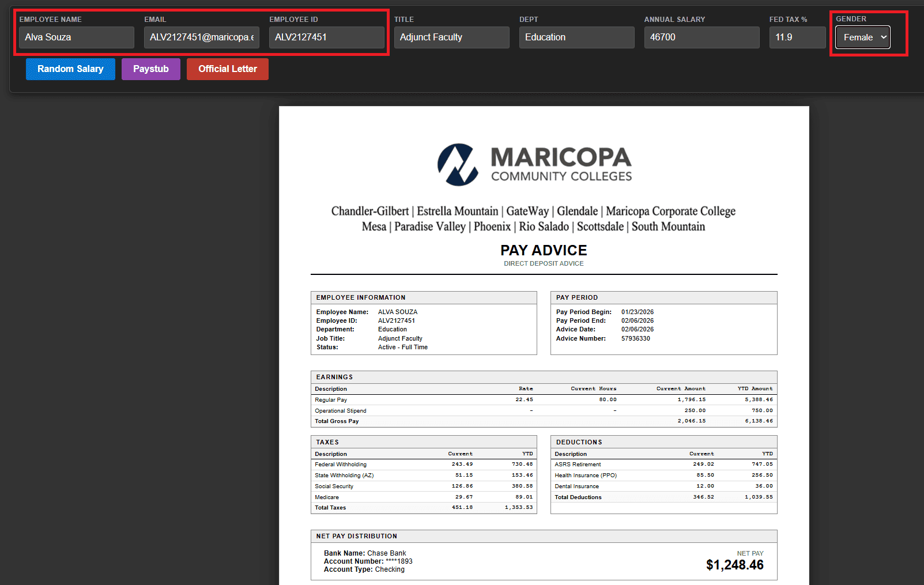Focus the Employee Name input field
The width and height of the screenshot is (924, 585).
[x=76, y=37]
